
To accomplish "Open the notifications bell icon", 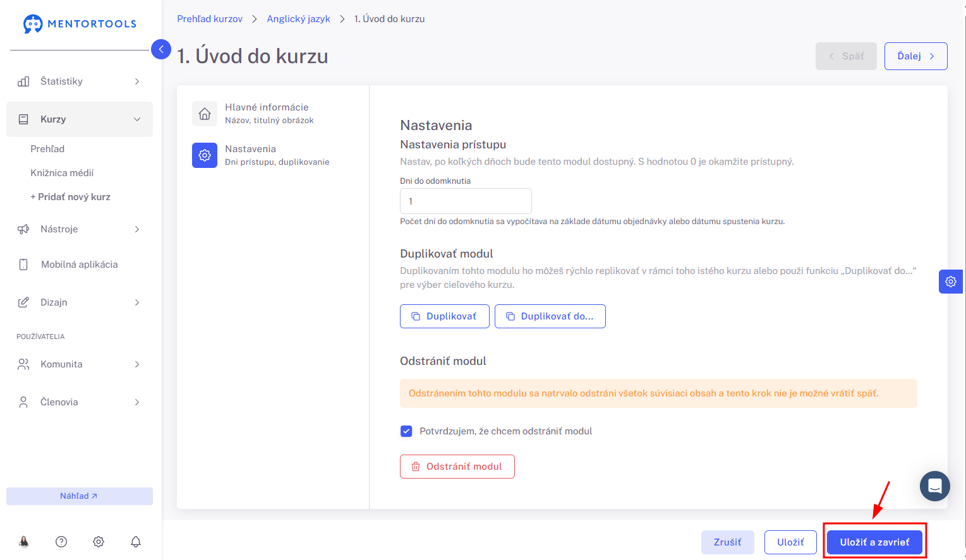I will click(136, 542).
